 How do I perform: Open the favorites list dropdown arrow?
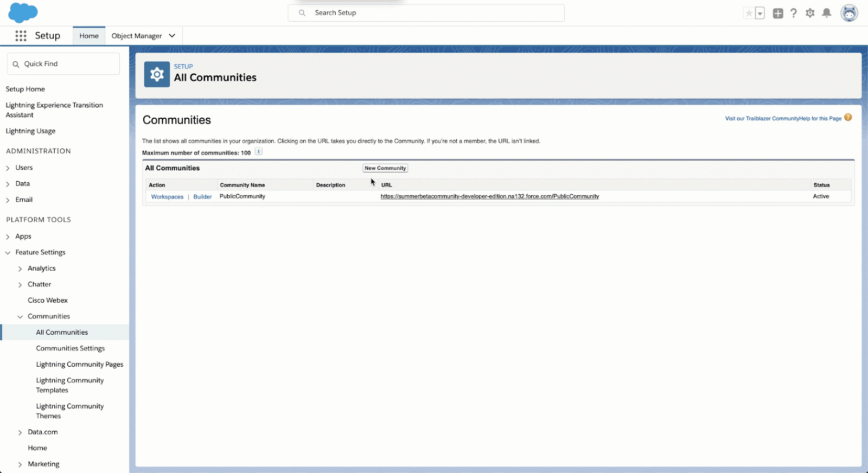pyautogui.click(x=760, y=14)
